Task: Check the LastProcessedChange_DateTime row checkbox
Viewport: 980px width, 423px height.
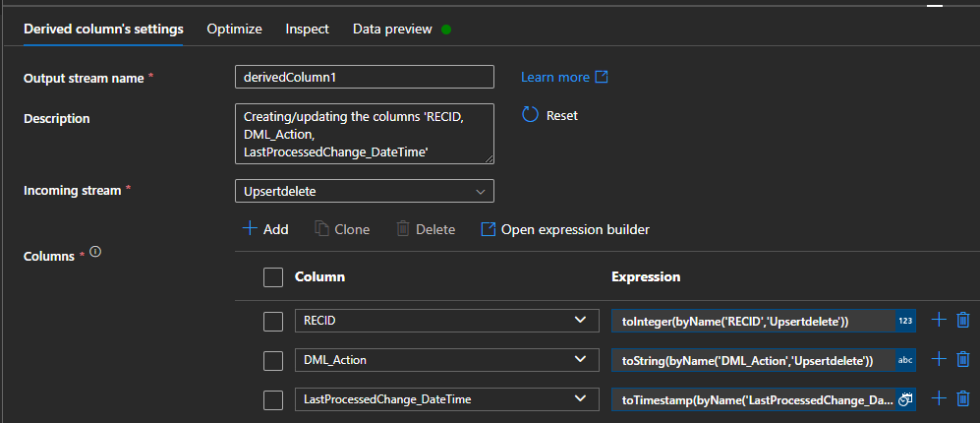Action: 273,399
